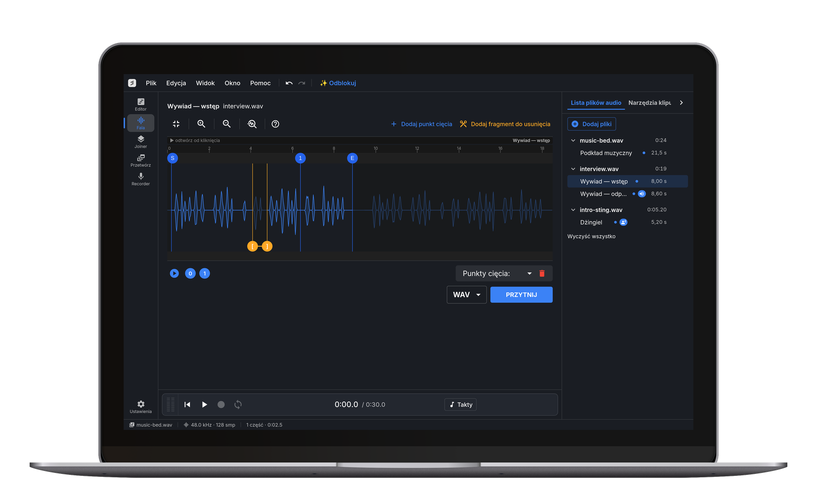
Task: Click the fit-to-view collapse icon
Action: tap(176, 124)
